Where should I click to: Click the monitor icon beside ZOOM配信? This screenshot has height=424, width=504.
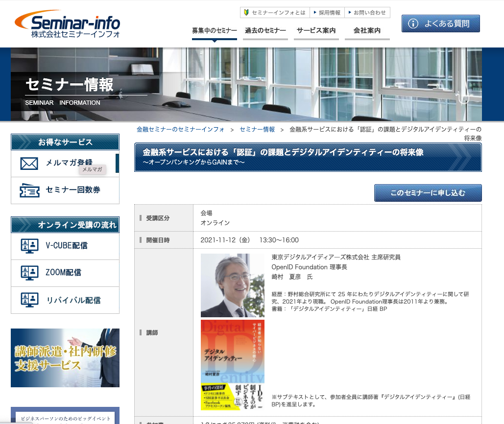29,273
